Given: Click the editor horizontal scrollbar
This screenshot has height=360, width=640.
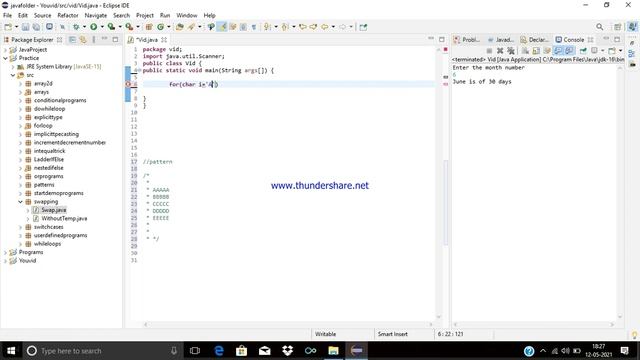Looking at the screenshot, I should [288, 324].
